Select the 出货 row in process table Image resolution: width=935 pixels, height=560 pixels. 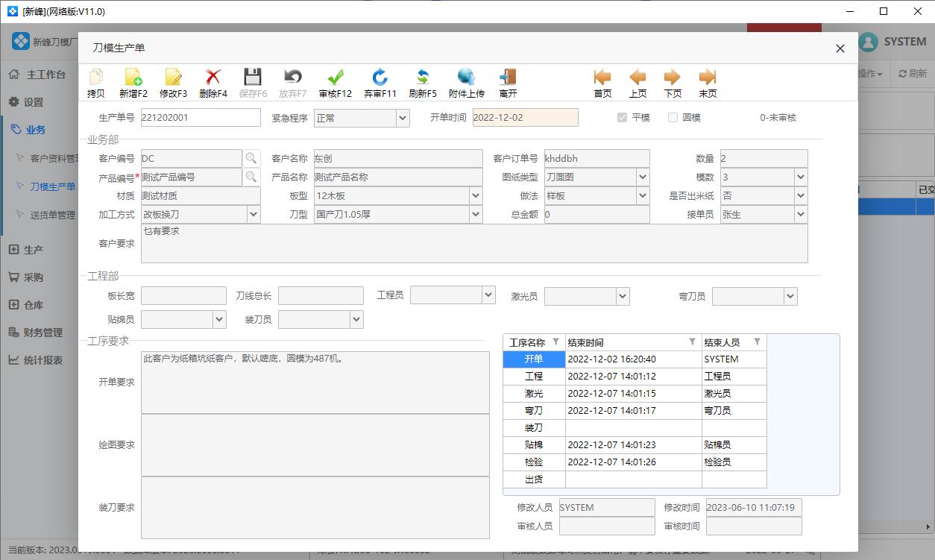pyautogui.click(x=635, y=479)
